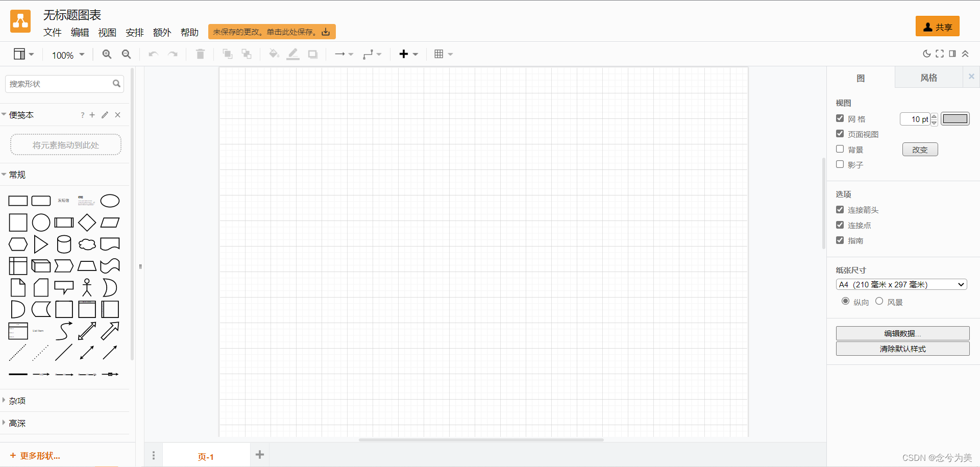
Task: Click the 编辑数据 button
Action: (x=902, y=333)
